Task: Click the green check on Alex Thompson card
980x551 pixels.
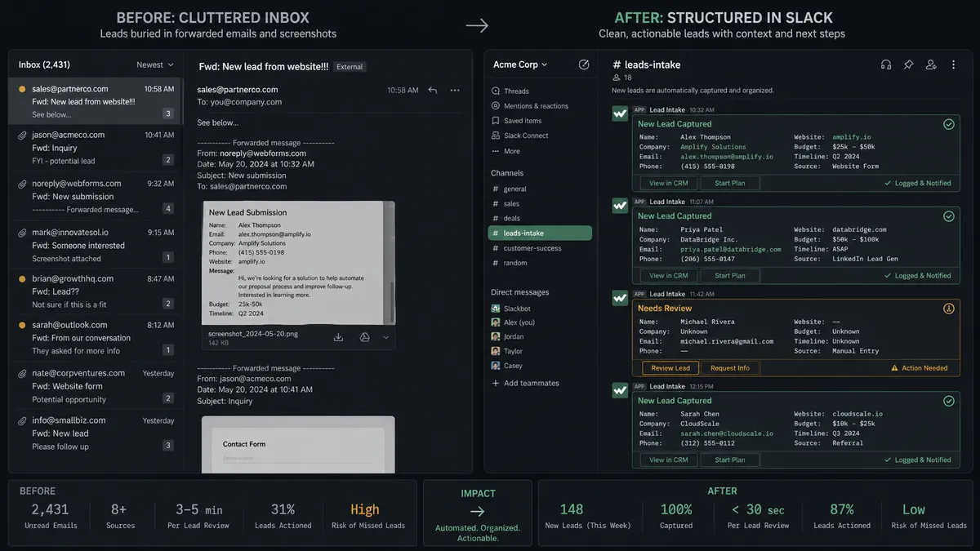Action: [x=948, y=124]
